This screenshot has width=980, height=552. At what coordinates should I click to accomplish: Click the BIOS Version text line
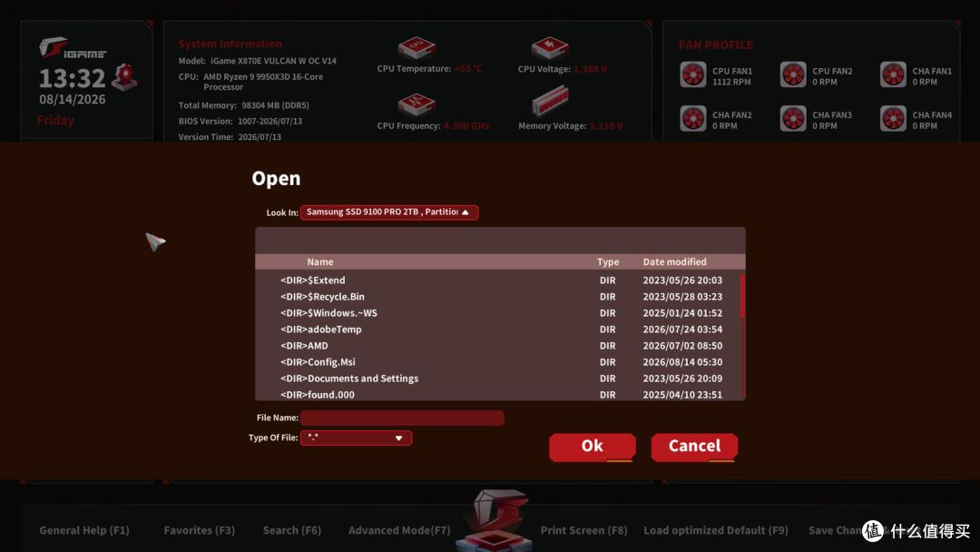tap(240, 122)
